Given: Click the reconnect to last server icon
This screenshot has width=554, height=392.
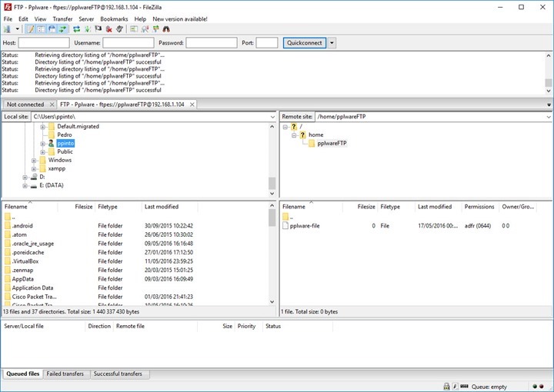Looking at the screenshot, I should [119, 29].
